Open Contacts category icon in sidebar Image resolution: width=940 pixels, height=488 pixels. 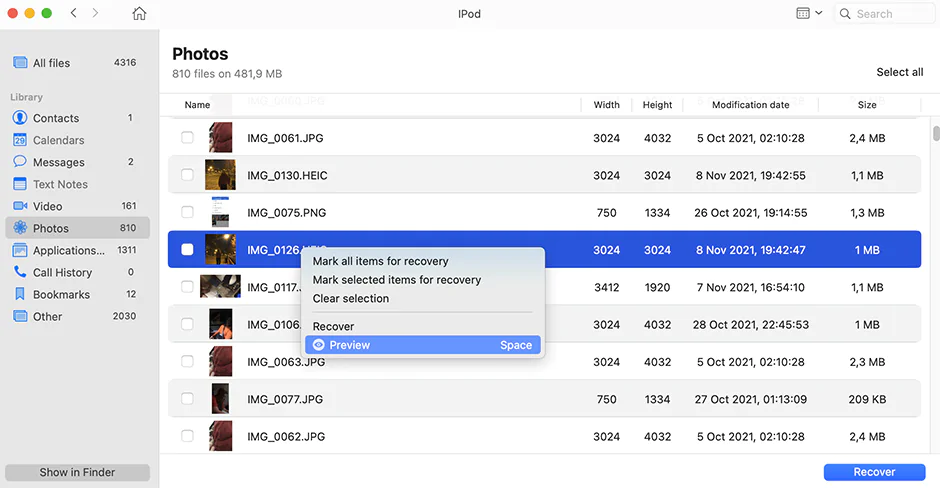coord(20,118)
